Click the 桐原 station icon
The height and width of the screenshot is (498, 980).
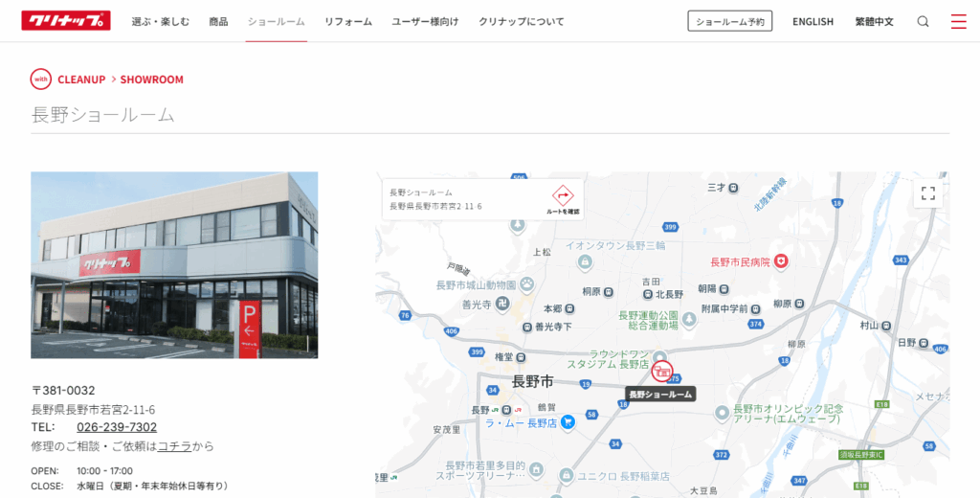tap(608, 292)
